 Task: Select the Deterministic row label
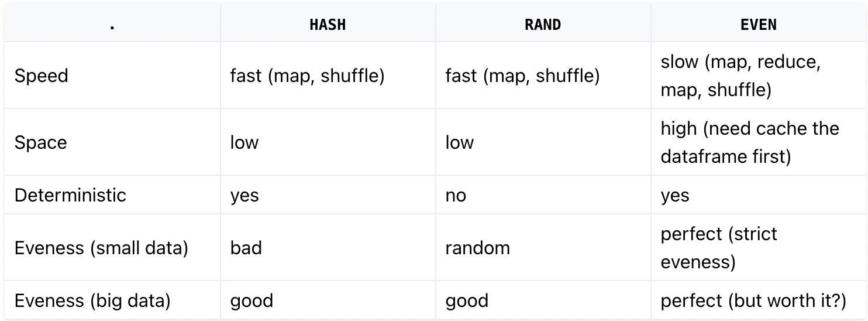tap(70, 195)
